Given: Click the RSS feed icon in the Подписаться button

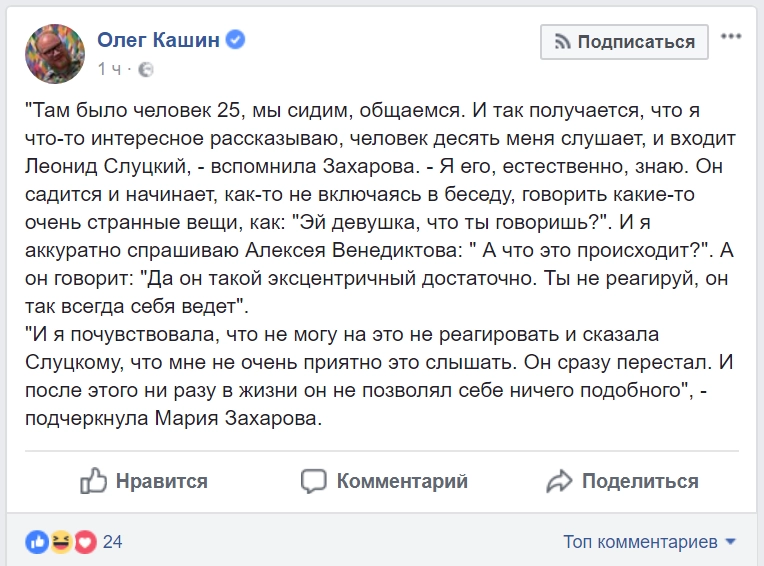Looking at the screenshot, I should [x=562, y=42].
